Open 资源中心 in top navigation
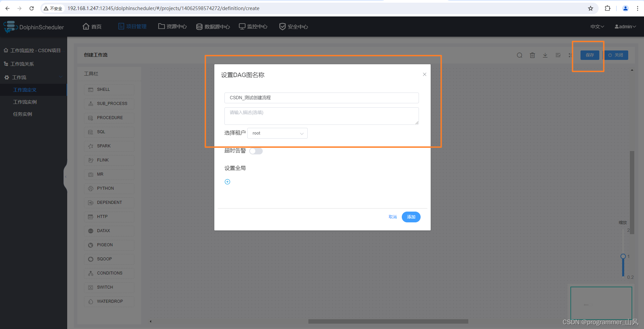 point(172,27)
